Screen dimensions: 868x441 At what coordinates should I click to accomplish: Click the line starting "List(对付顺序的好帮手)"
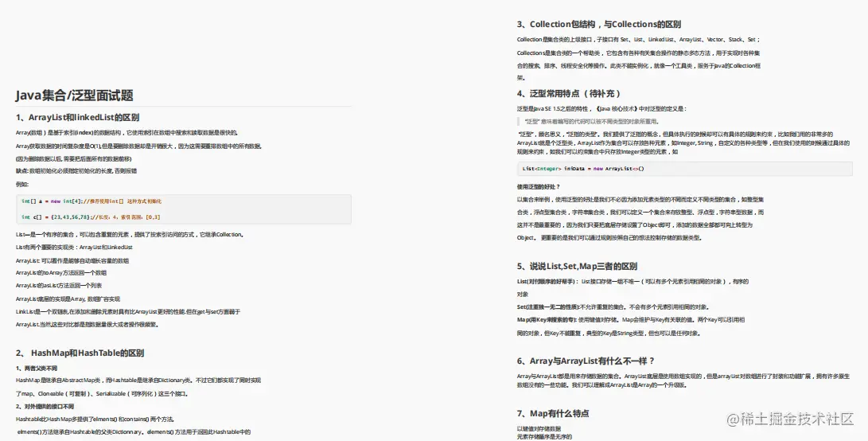coord(633,282)
